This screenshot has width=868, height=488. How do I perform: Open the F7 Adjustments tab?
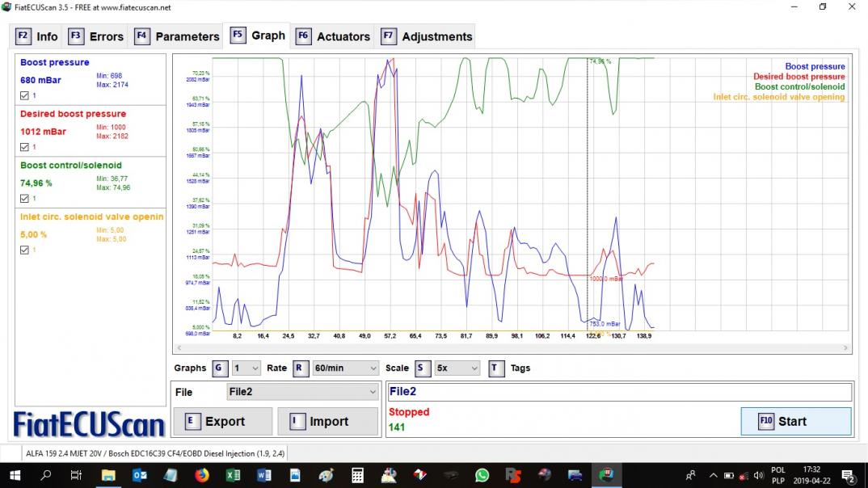426,36
